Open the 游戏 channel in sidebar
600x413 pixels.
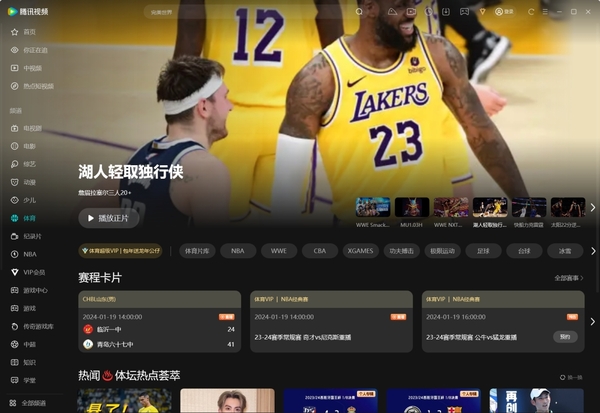(23, 308)
